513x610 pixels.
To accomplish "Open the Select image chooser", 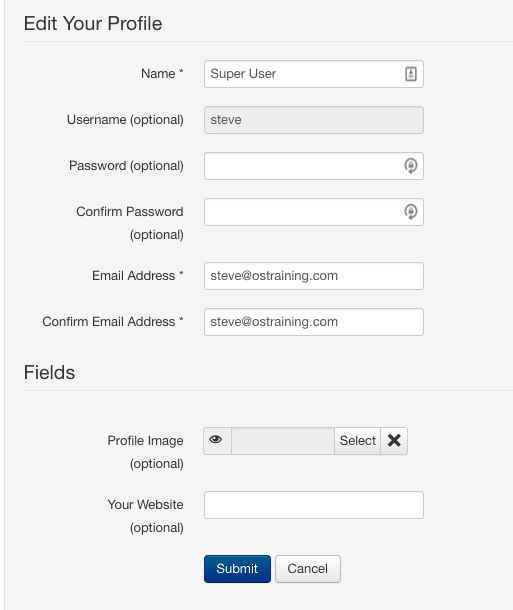I will coord(357,441).
